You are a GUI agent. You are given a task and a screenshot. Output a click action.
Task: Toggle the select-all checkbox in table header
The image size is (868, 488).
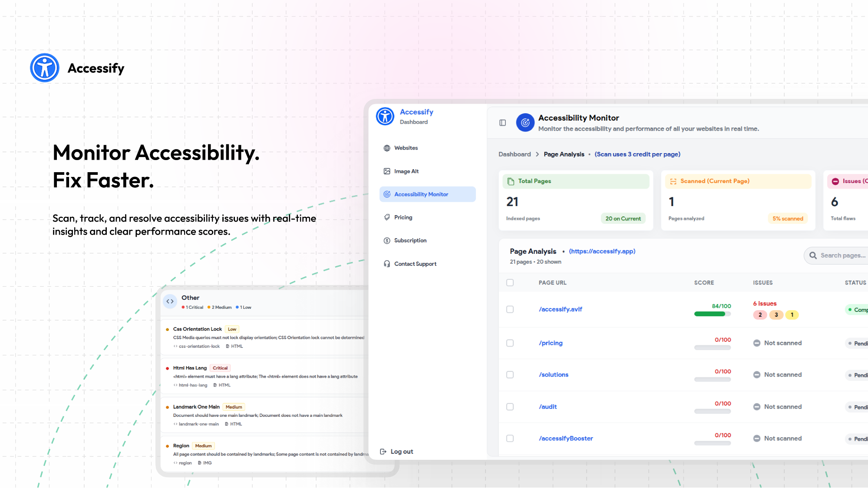click(x=510, y=283)
